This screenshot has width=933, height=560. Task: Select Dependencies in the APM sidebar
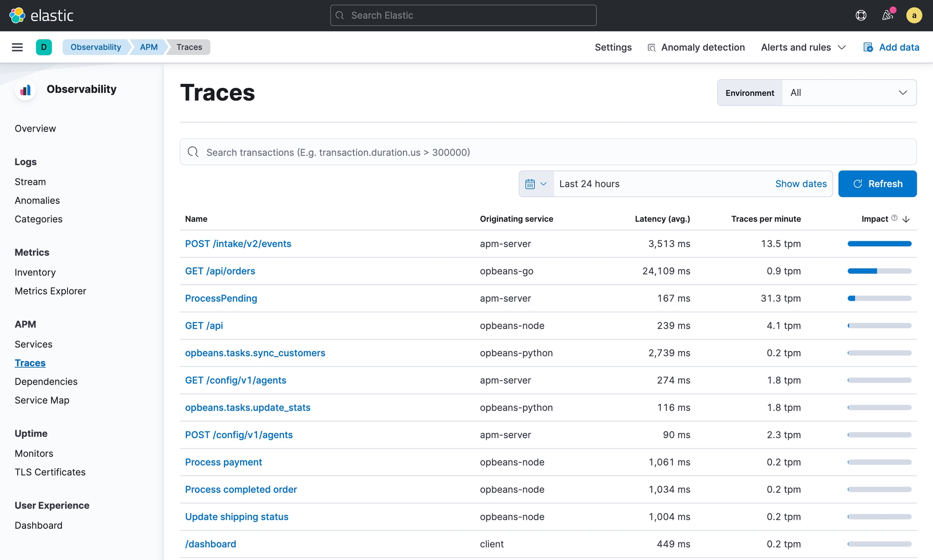tap(46, 381)
